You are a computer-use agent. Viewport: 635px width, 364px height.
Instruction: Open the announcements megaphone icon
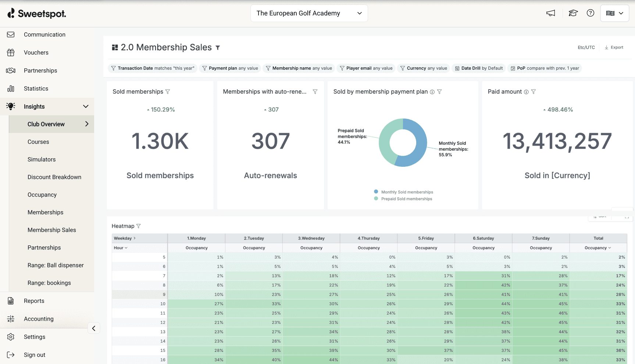click(x=551, y=13)
